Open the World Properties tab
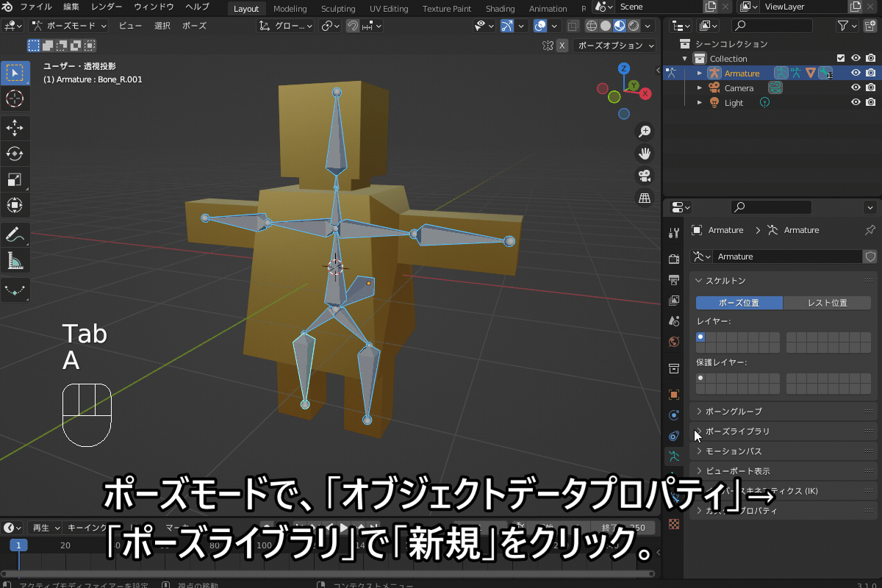The image size is (882, 588). [673, 341]
